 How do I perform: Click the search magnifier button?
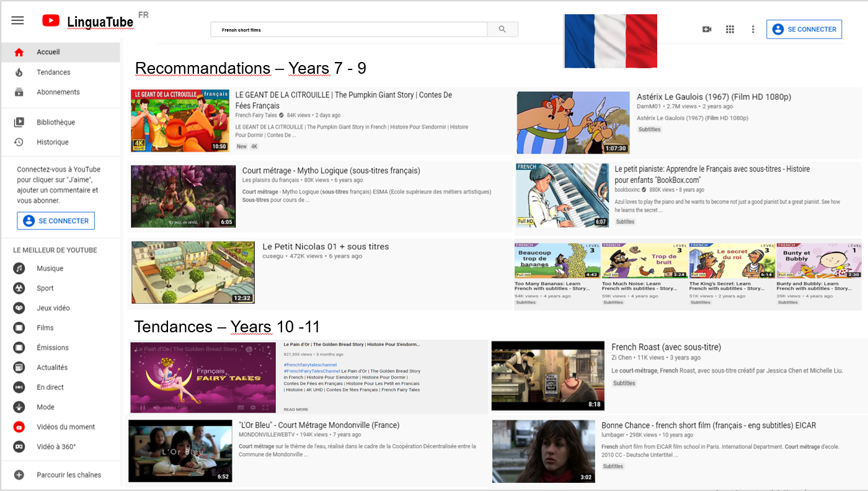click(502, 29)
